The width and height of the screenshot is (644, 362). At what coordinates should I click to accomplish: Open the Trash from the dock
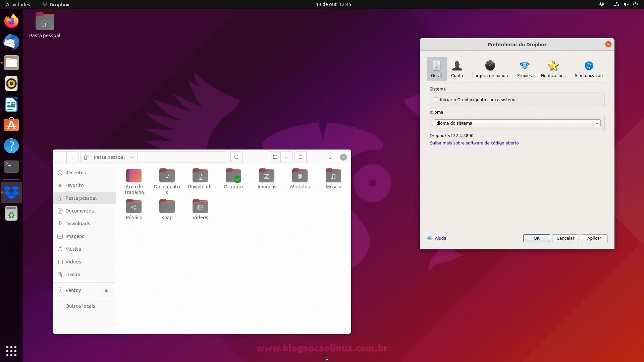click(x=11, y=213)
